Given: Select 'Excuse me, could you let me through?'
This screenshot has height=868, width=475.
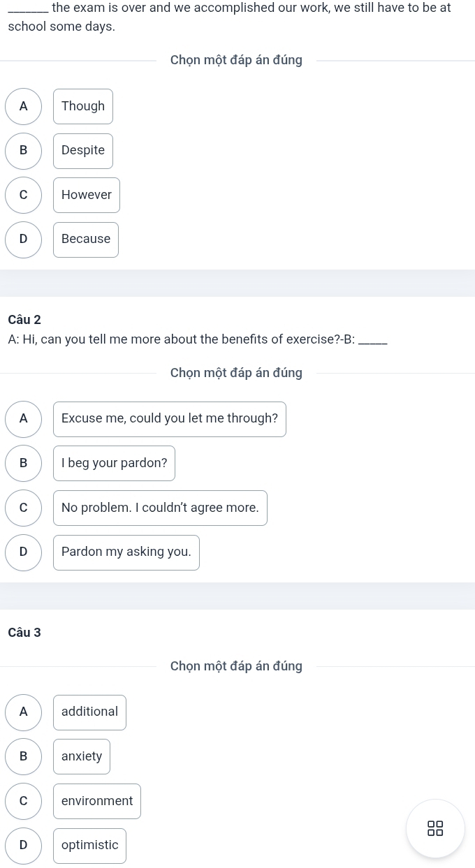Looking at the screenshot, I should (170, 418).
